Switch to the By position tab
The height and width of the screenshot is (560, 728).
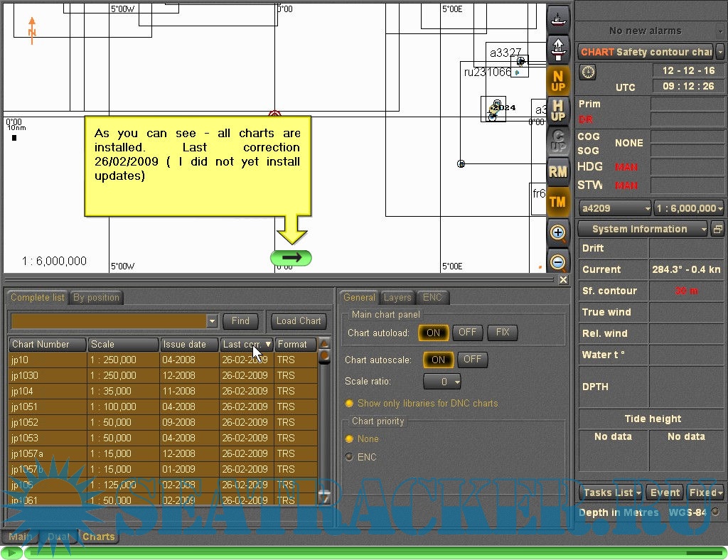(x=96, y=298)
